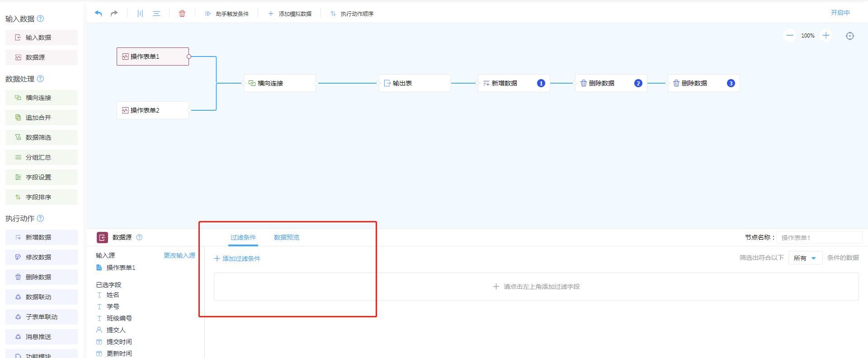The image size is (868, 358).
Task: Select the 过滤条件 tab
Action: 243,237
